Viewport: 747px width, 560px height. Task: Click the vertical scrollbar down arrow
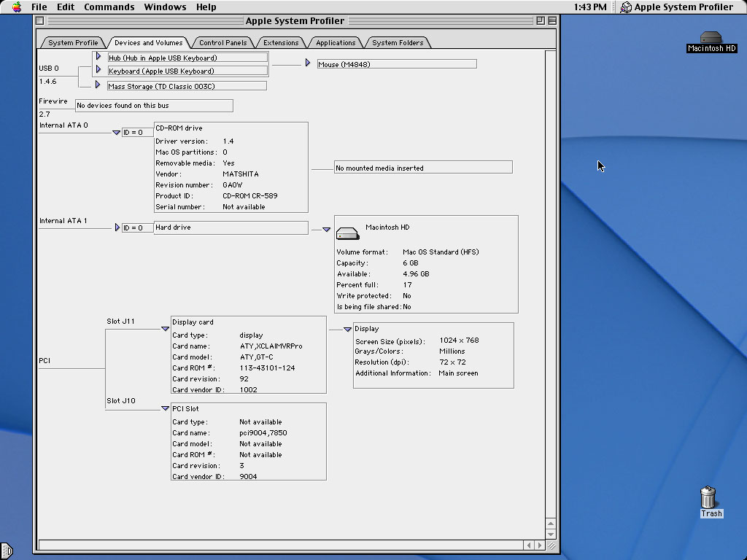click(x=551, y=534)
